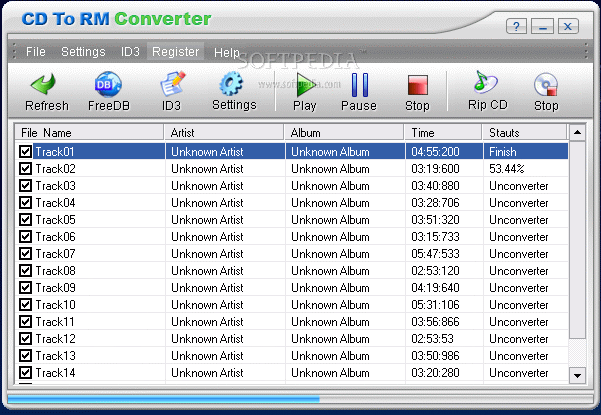Screen dimensions: 601x415
Task: Select the Track01 file name
Action: pos(55,152)
